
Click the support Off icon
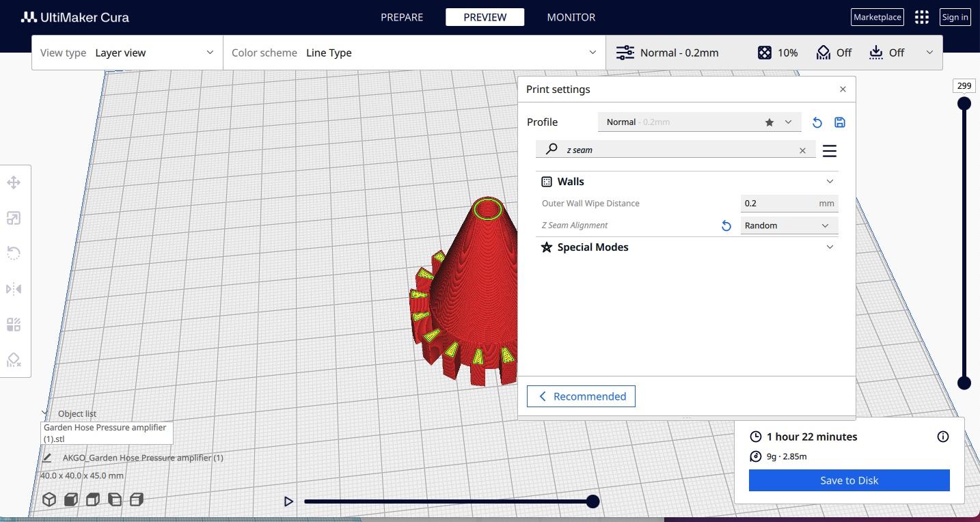pyautogui.click(x=824, y=53)
